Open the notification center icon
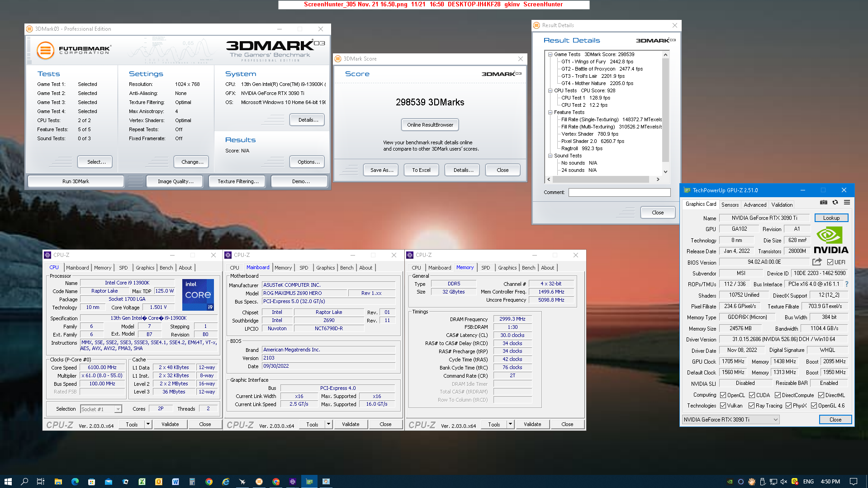This screenshot has height=488, width=868. pyautogui.click(x=853, y=482)
